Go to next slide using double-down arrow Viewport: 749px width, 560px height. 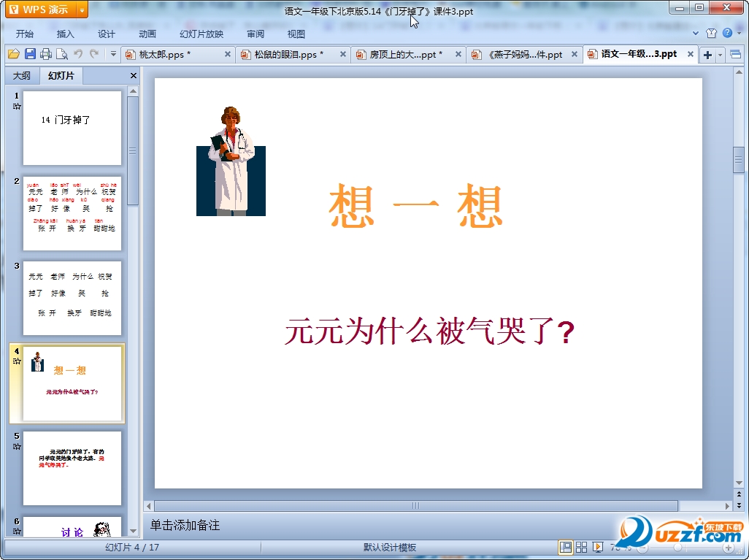coord(739,505)
